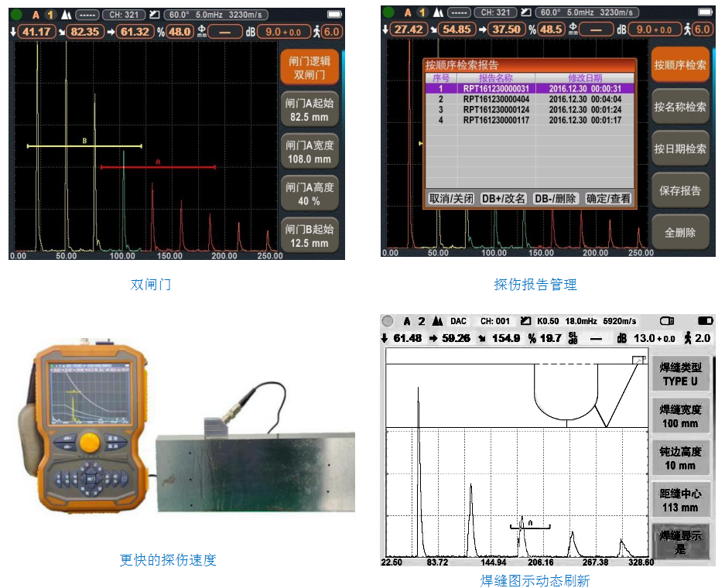Viewport: 725px width, 588px height.
Task: Click the red gate A marker line
Action: tap(158, 166)
